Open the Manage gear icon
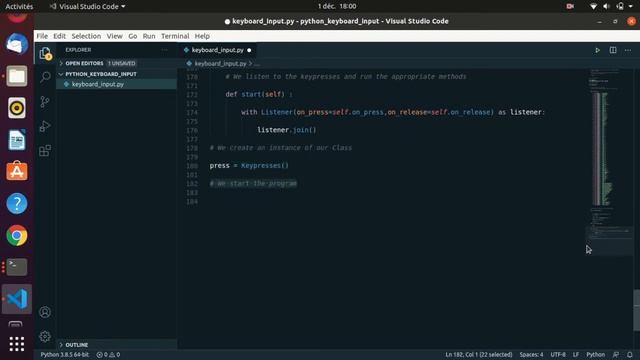This screenshot has height=360, width=640. tap(45, 336)
